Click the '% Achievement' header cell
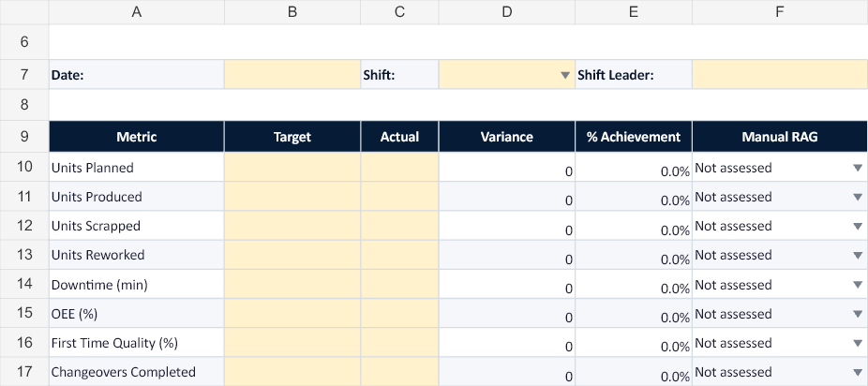 point(634,137)
